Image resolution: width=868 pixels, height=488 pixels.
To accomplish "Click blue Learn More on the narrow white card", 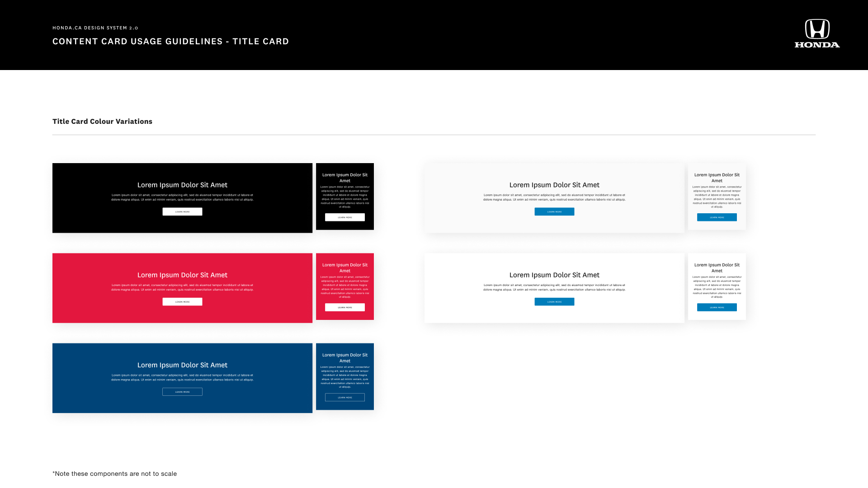I will click(717, 307).
